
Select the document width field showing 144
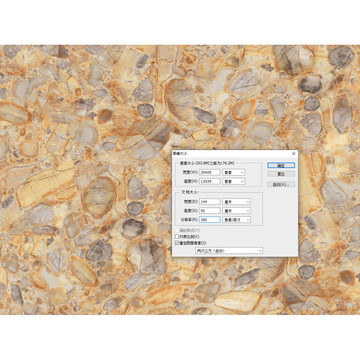(210, 202)
